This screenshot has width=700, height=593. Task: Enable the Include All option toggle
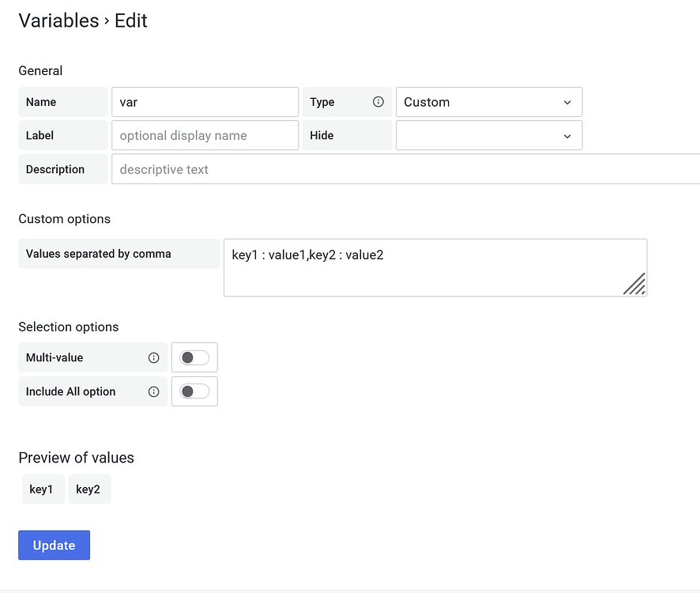pyautogui.click(x=194, y=391)
